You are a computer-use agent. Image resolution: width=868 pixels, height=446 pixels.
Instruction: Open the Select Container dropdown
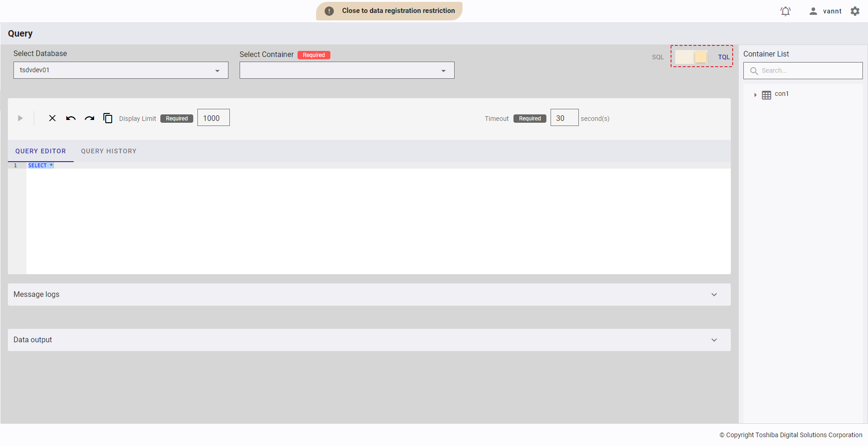click(347, 70)
